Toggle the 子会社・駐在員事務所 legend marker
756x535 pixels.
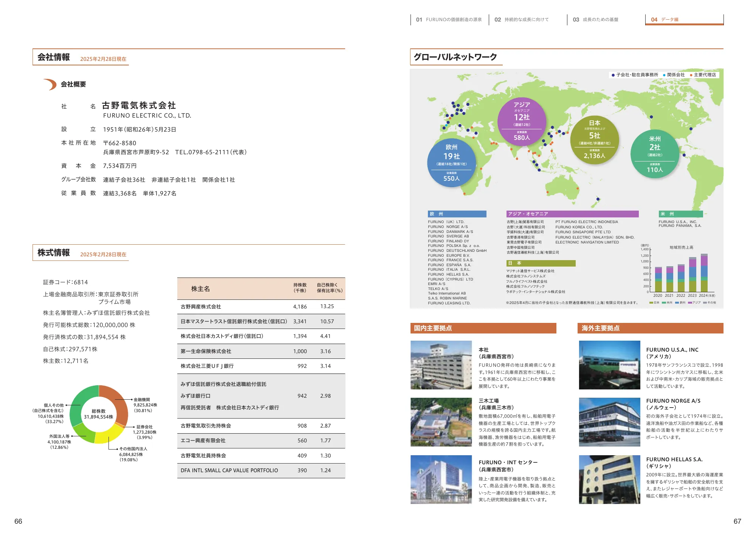click(x=614, y=75)
